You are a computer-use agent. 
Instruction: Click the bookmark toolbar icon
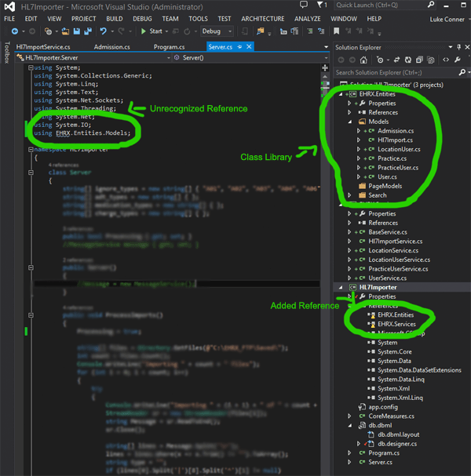pos(337,31)
